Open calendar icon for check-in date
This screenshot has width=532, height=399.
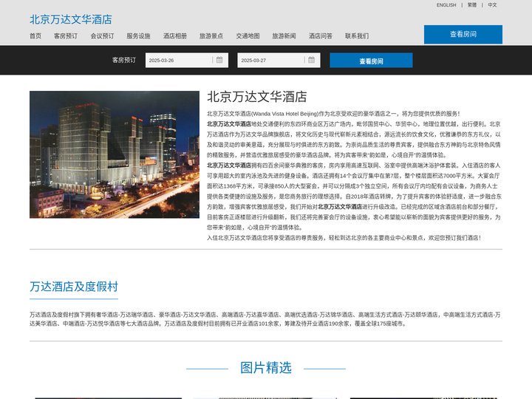click(219, 60)
